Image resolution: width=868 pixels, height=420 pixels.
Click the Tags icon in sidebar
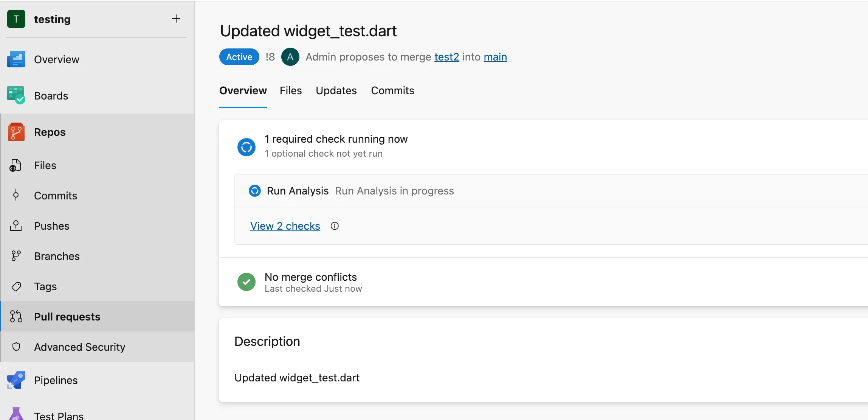[16, 286]
